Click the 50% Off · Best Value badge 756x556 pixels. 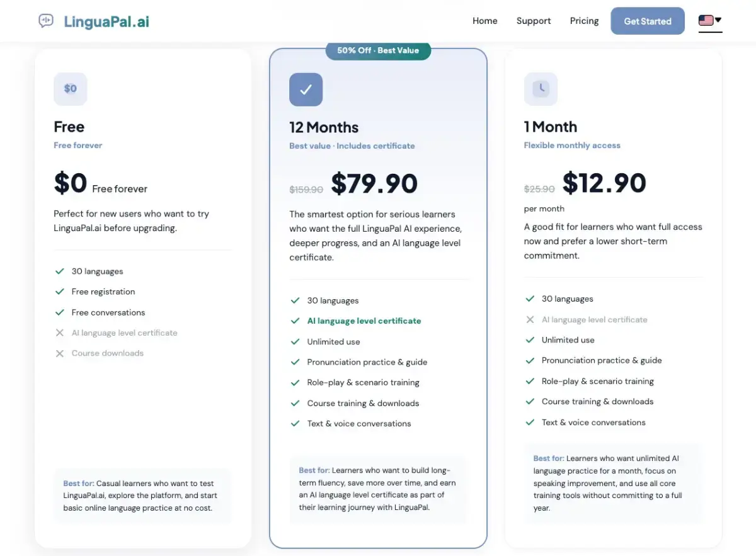click(x=378, y=50)
